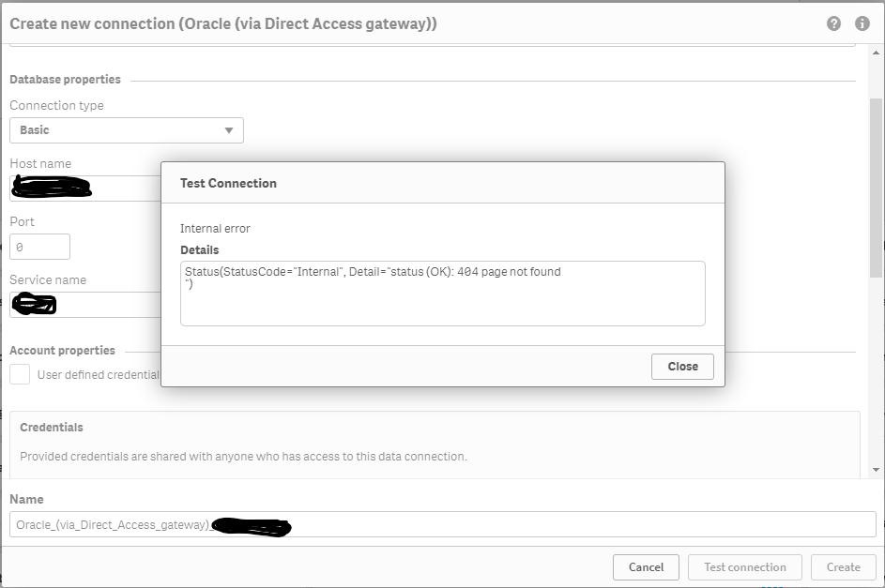Click the Credentials panel heading
The width and height of the screenshot is (885, 588).
52,428
